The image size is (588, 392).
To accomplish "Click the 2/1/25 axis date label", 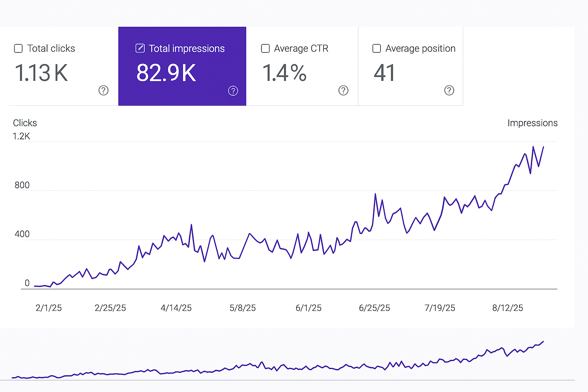I will (49, 307).
